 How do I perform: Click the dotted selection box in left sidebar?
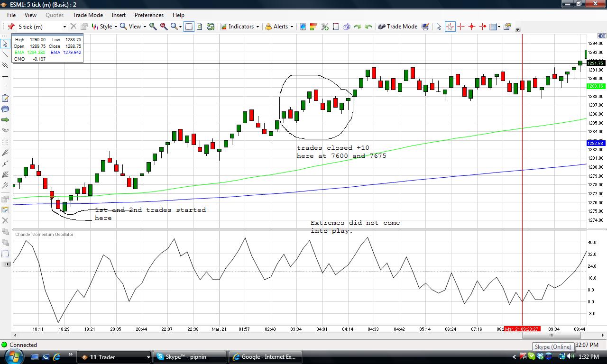click(5, 254)
